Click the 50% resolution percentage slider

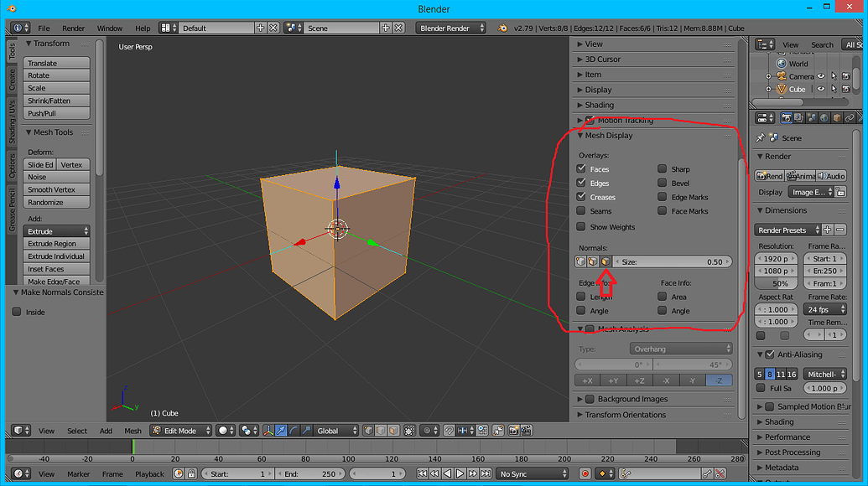pyautogui.click(x=776, y=283)
